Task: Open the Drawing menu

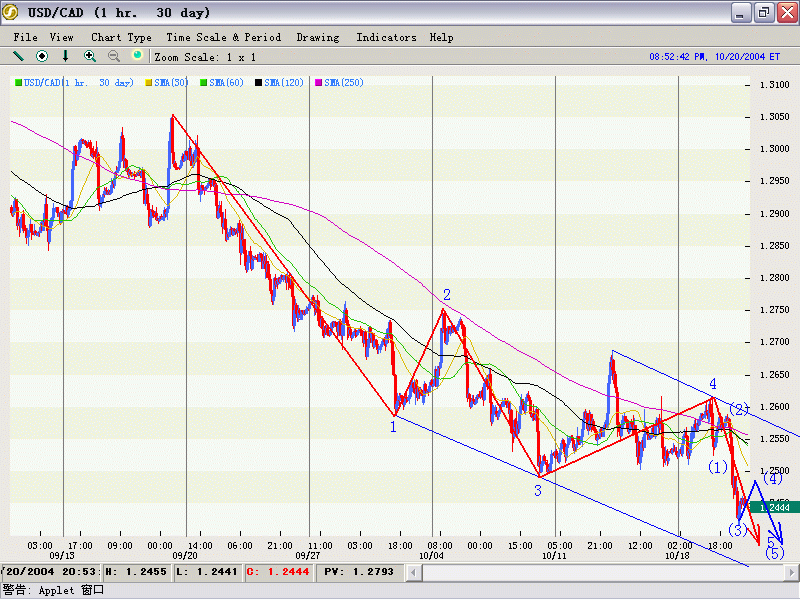Action: (318, 37)
